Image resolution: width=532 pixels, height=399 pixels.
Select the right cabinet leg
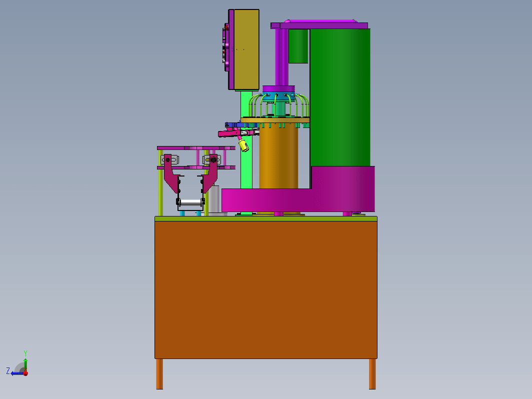tap(372, 374)
